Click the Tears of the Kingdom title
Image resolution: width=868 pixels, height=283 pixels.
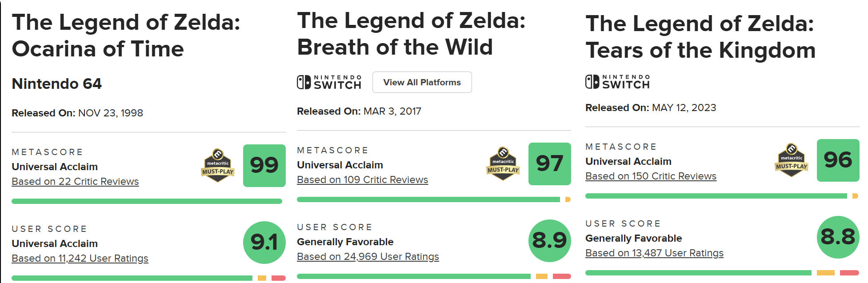[700, 37]
